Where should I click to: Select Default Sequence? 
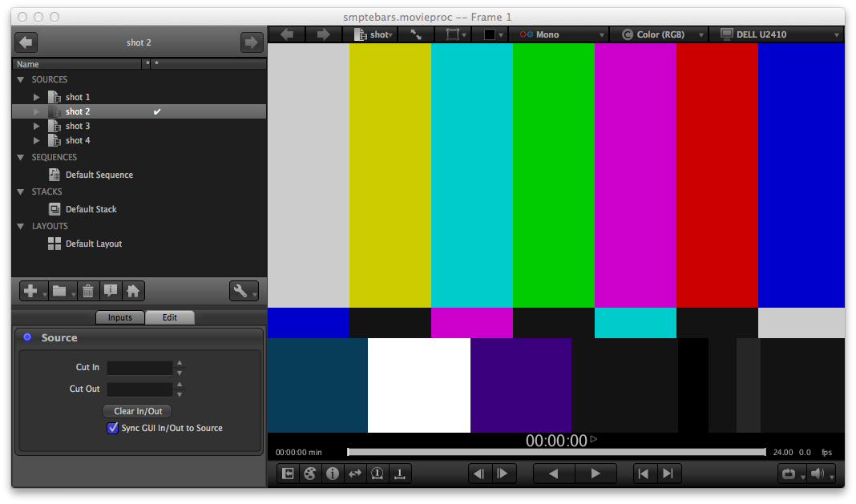pos(99,175)
